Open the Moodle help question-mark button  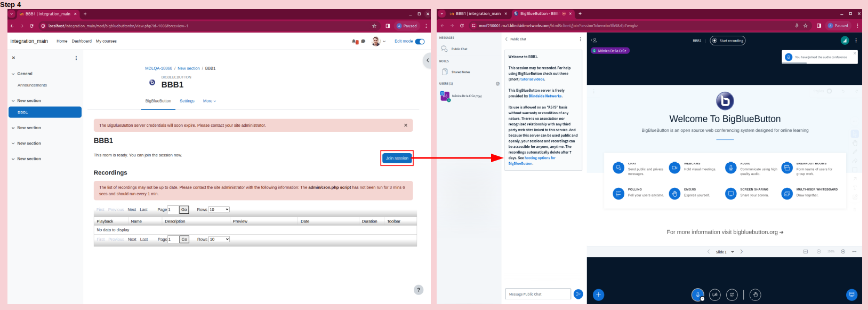point(419,290)
